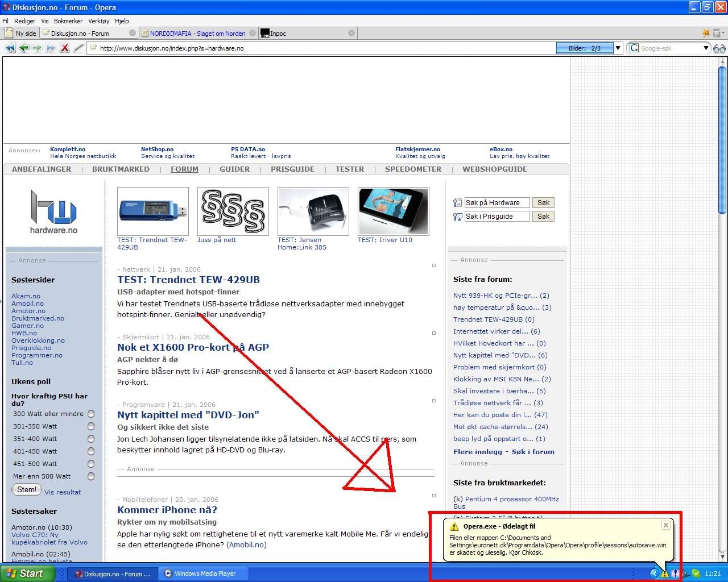The width and height of the screenshot is (728, 582).
Task: Click the Rewind navigation icon
Action: coord(10,48)
